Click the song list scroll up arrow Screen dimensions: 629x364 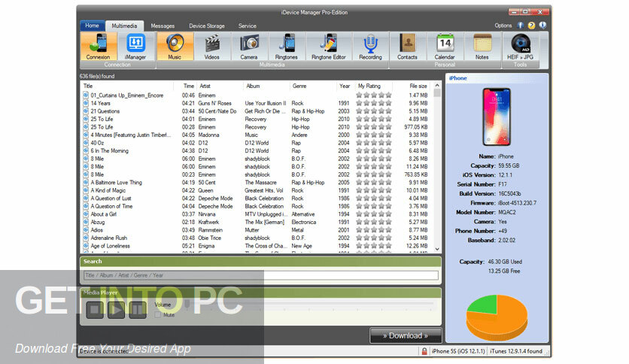click(437, 86)
